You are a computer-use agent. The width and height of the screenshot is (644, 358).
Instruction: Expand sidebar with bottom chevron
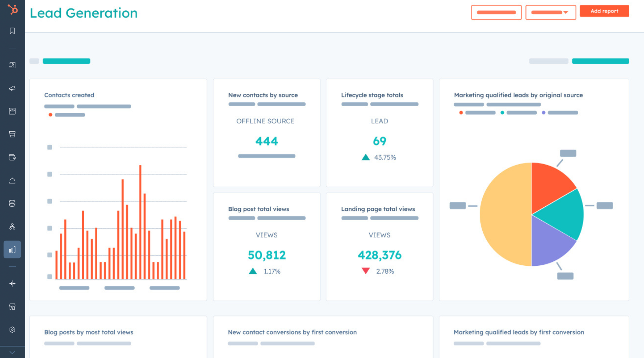pos(12,352)
